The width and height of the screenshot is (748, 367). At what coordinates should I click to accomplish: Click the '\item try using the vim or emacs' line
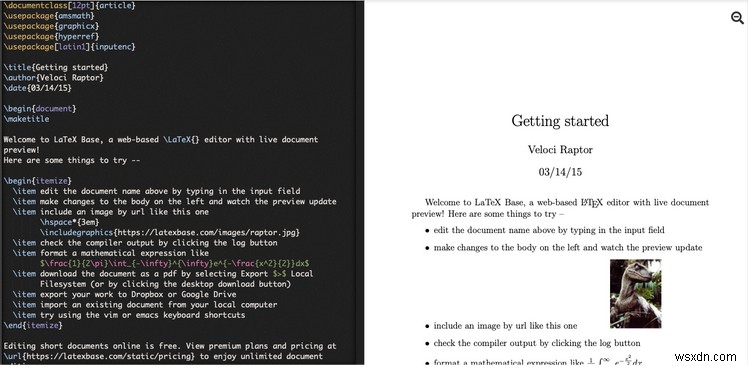pos(129,315)
